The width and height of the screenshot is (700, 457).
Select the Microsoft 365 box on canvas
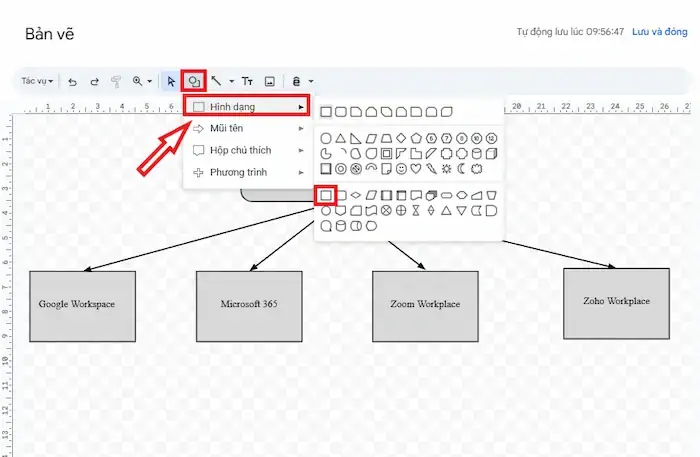(x=249, y=307)
